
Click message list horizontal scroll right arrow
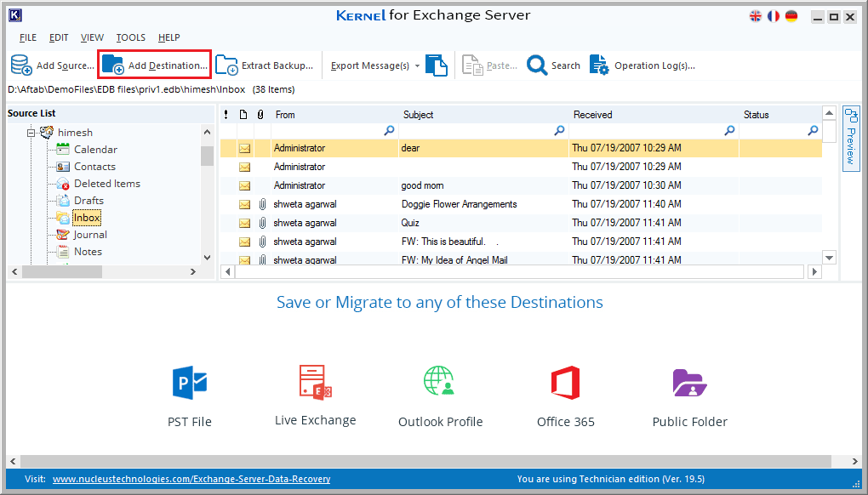(x=814, y=271)
